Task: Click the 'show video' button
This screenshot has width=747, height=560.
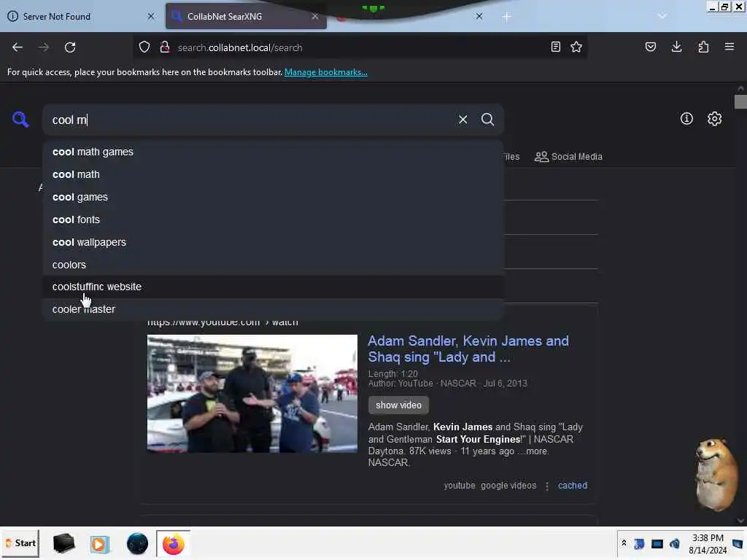Action: coord(398,405)
